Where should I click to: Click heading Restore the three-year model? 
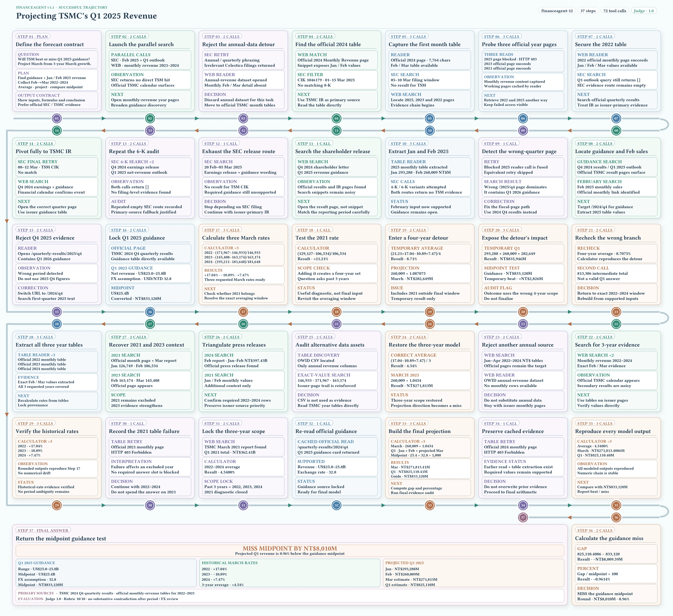[424, 345]
